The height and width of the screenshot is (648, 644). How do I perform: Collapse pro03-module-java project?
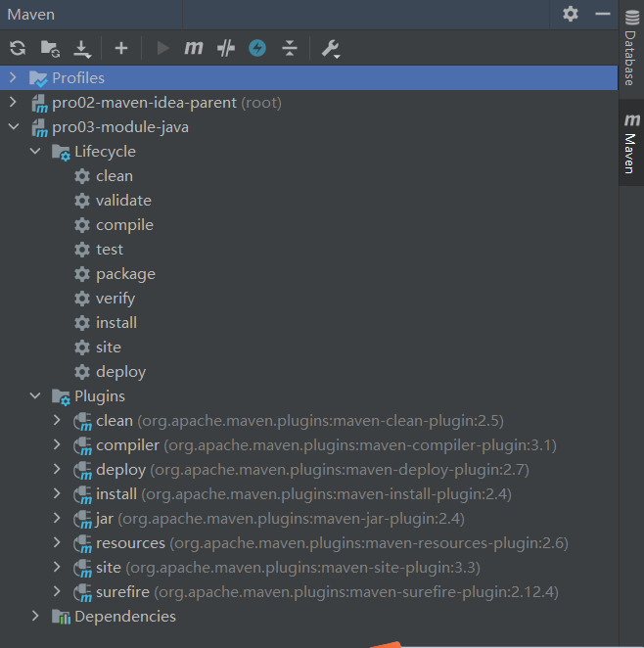pos(14,126)
